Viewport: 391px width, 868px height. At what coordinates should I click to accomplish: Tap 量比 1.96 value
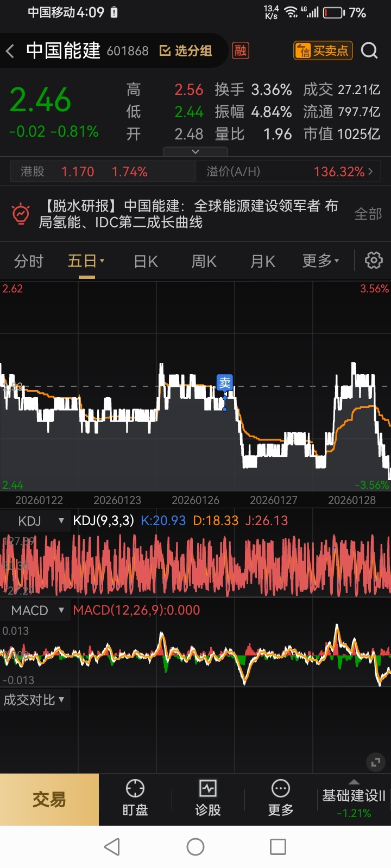(x=278, y=134)
